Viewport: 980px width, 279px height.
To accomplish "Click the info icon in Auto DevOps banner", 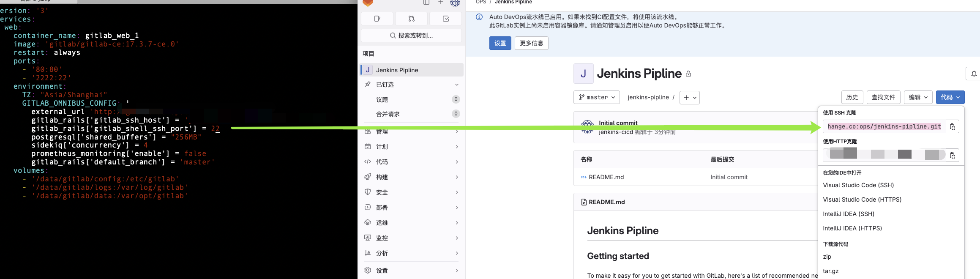I will click(x=479, y=17).
